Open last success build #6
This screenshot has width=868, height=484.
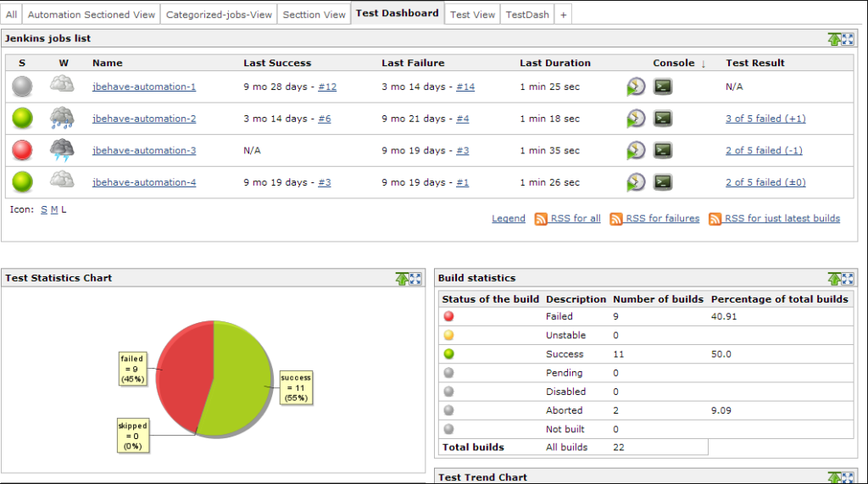(x=325, y=119)
